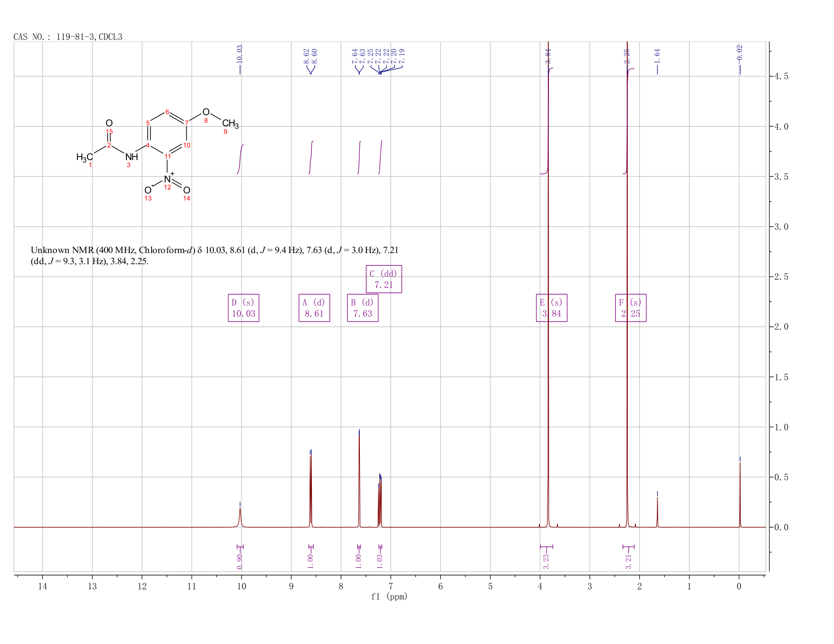The width and height of the screenshot is (834, 644).
Task: Click the integral bracket under the 2.25 peak
Action: point(628,547)
